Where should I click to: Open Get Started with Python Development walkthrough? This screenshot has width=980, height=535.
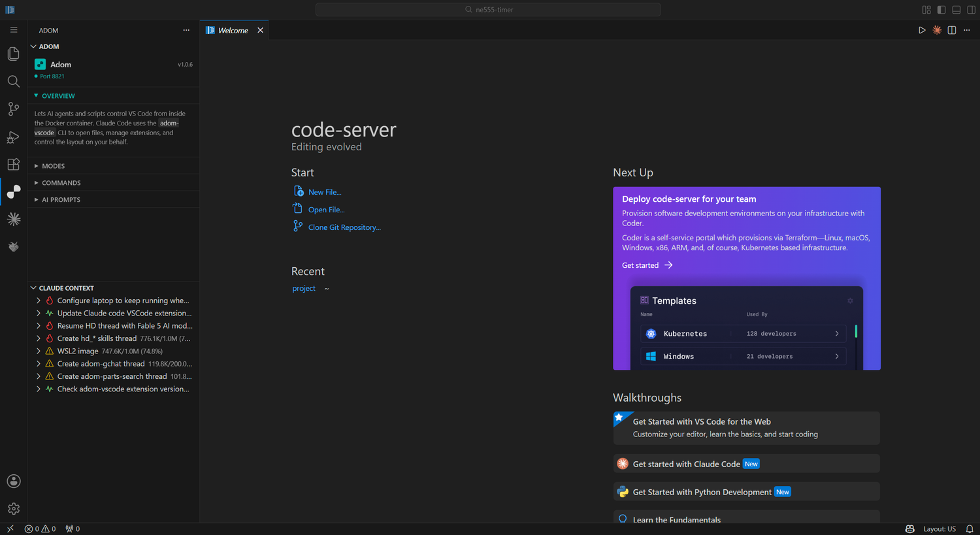pos(746,492)
